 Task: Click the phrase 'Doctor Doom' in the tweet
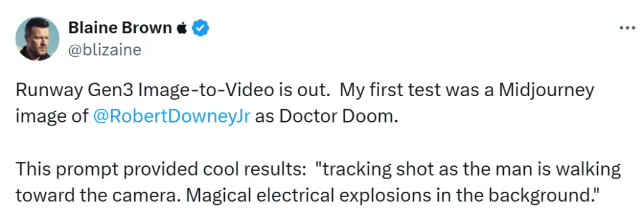coord(337,116)
